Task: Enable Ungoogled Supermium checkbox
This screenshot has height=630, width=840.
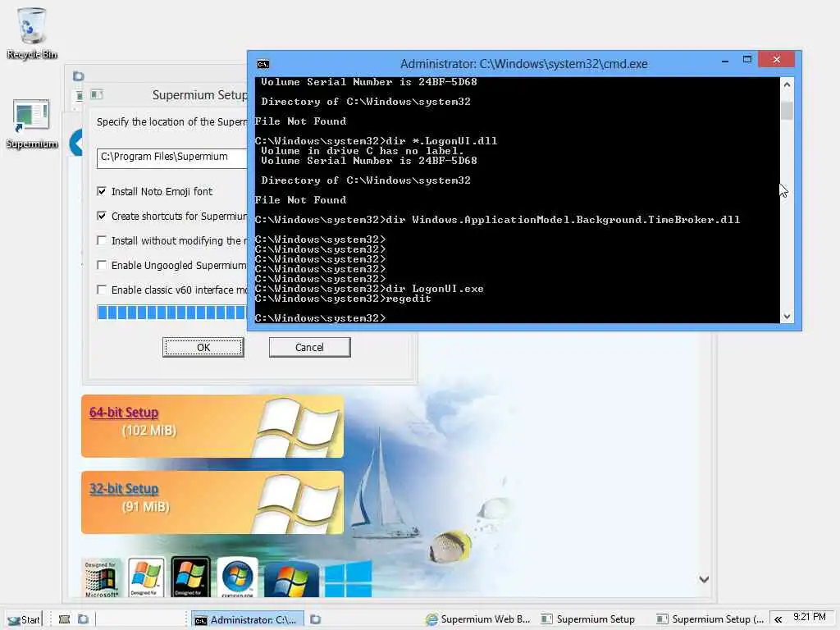Action: 102,265
